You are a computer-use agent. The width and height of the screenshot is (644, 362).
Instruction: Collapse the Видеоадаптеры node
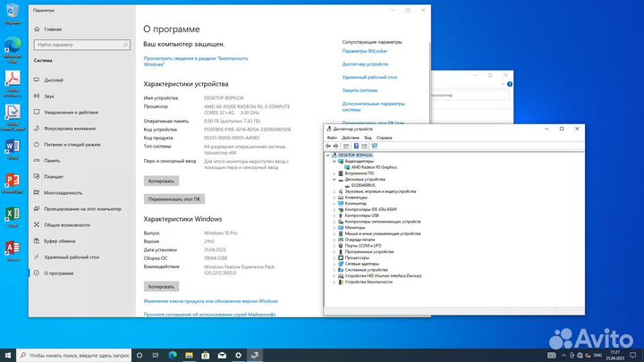(335, 161)
